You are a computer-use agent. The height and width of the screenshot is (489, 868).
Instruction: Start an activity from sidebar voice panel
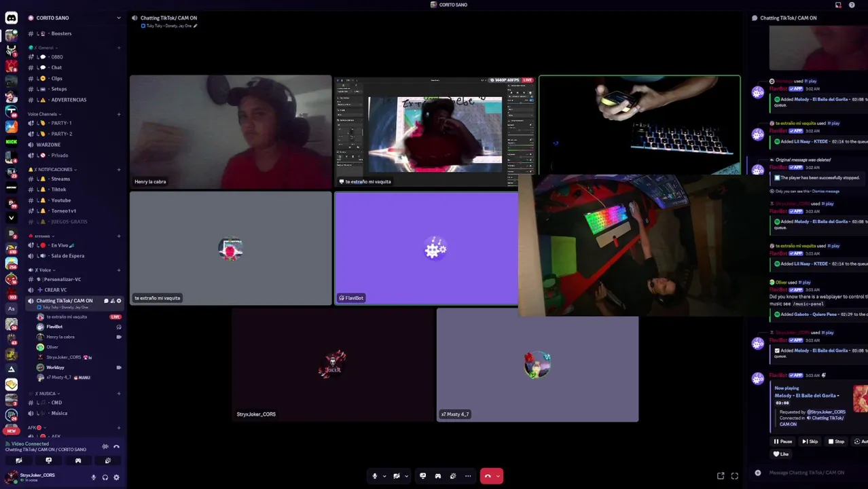click(78, 460)
